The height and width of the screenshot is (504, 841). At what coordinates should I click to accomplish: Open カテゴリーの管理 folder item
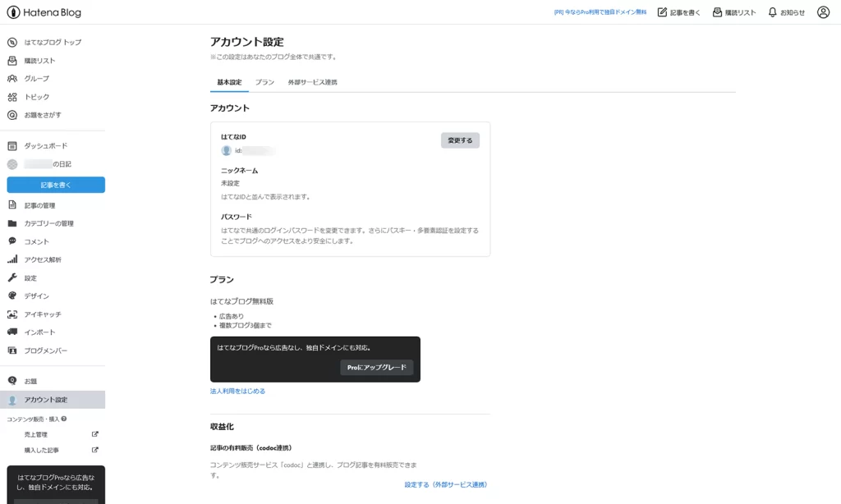[49, 223]
